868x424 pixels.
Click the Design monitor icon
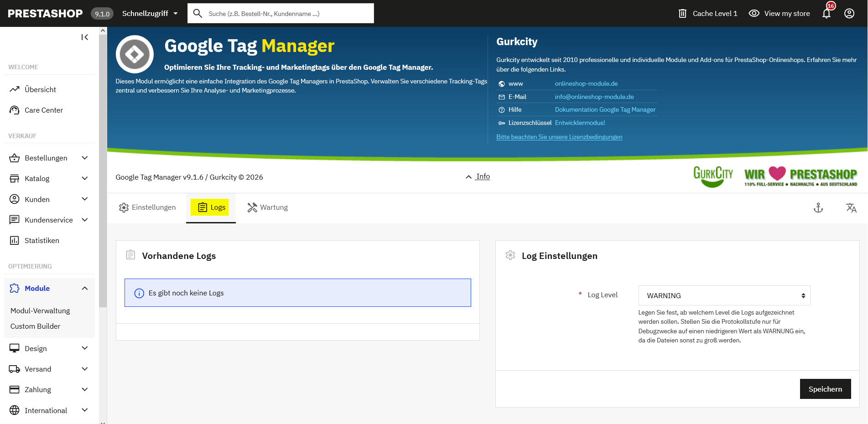(15, 348)
